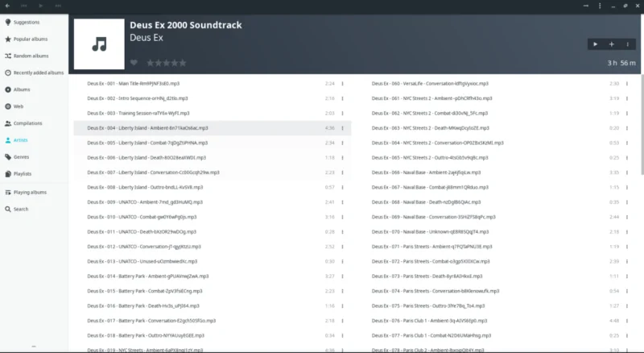Click the play button in top header bar
Viewport: 644px width, 353px height.
[41, 6]
